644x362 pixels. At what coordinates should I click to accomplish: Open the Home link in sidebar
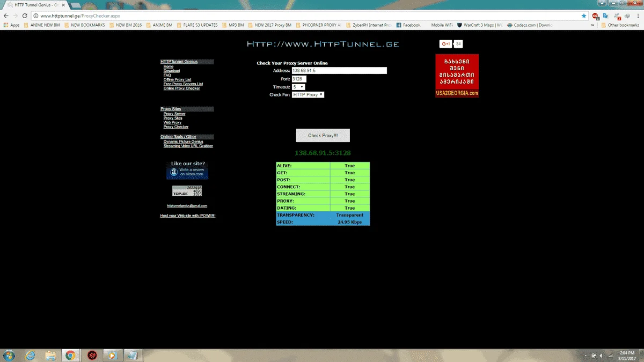click(169, 67)
